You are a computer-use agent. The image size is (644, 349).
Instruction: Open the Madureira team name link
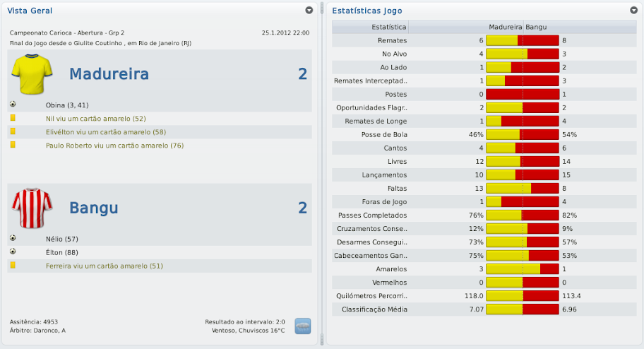point(109,74)
